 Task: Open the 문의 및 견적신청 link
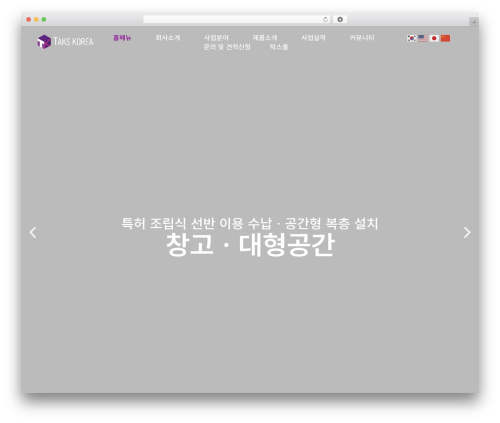(227, 47)
